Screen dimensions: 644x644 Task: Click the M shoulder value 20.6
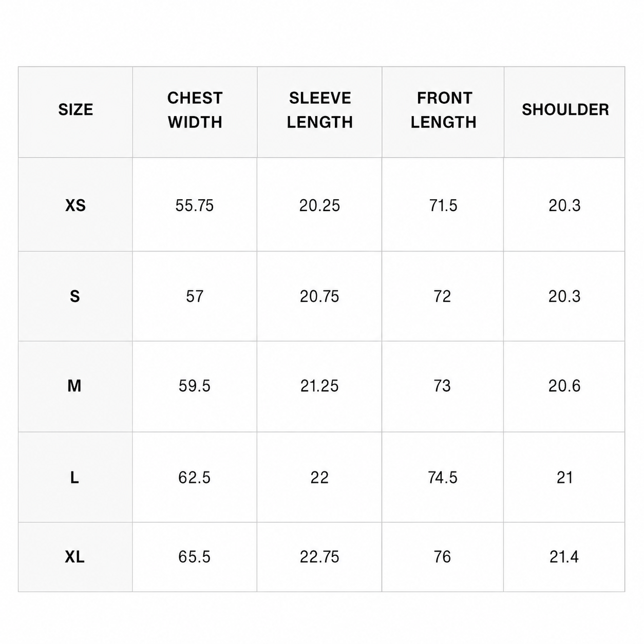(564, 386)
